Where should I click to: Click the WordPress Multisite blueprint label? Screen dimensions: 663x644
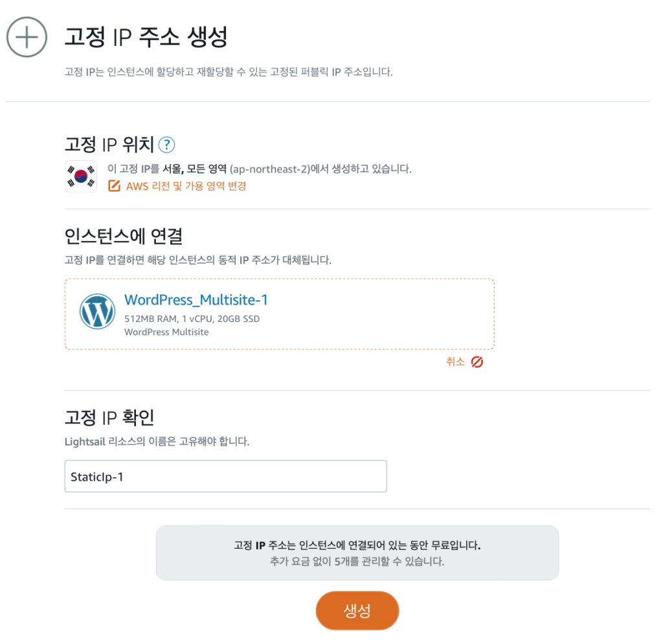(x=166, y=332)
